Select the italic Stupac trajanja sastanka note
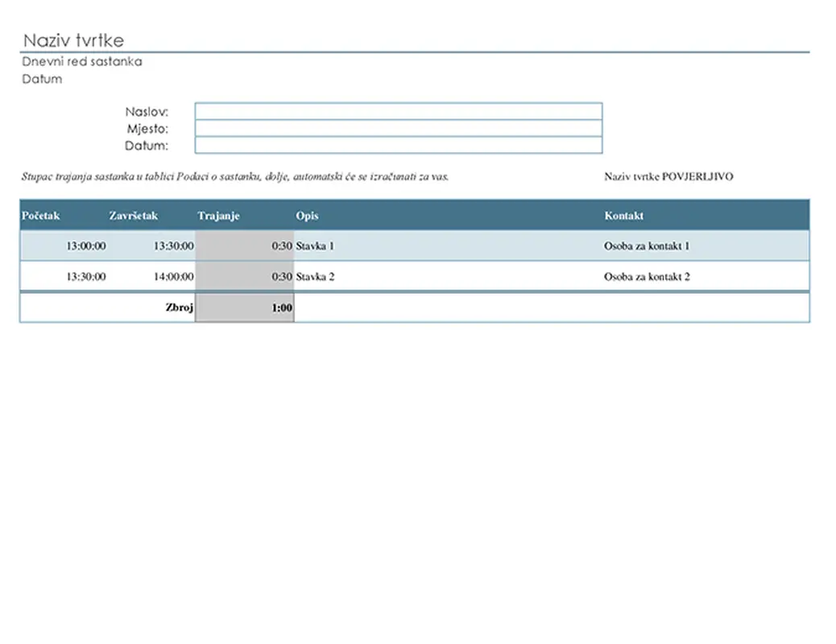The image size is (836, 644). [235, 177]
